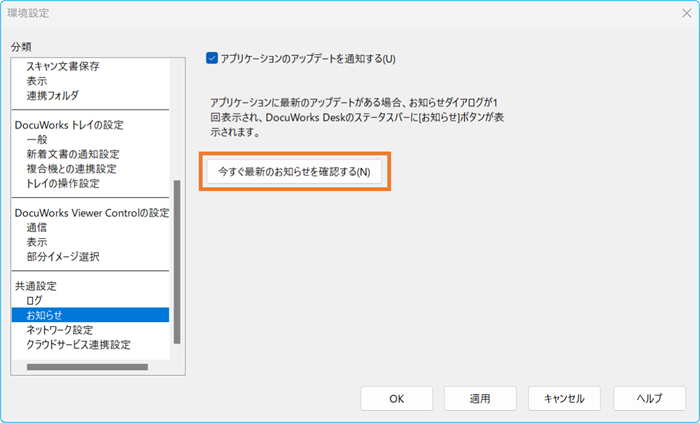Select 部分イメージ選択 item
Image resolution: width=700 pixels, height=423 pixels.
pyautogui.click(x=62, y=257)
